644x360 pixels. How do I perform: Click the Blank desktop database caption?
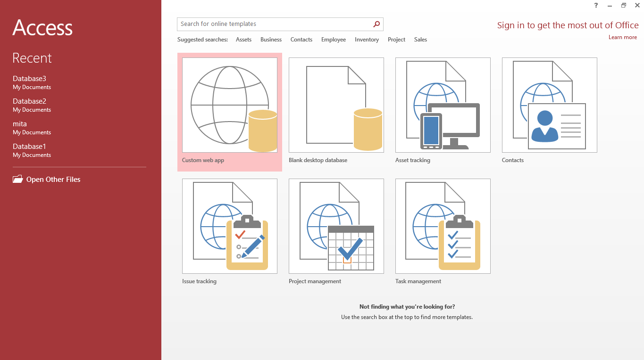[x=318, y=160]
